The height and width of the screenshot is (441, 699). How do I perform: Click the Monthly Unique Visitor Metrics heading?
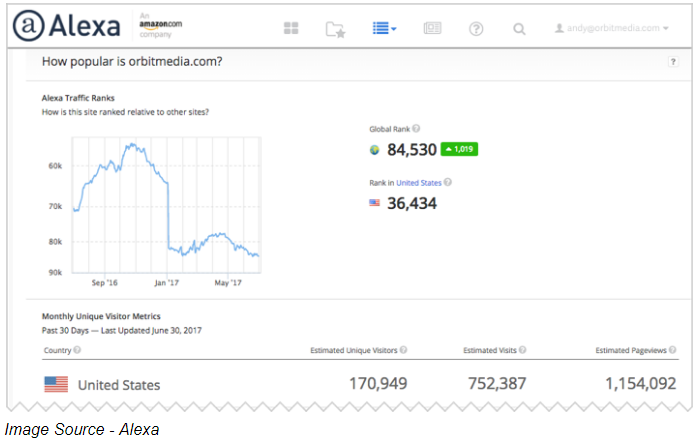[101, 316]
